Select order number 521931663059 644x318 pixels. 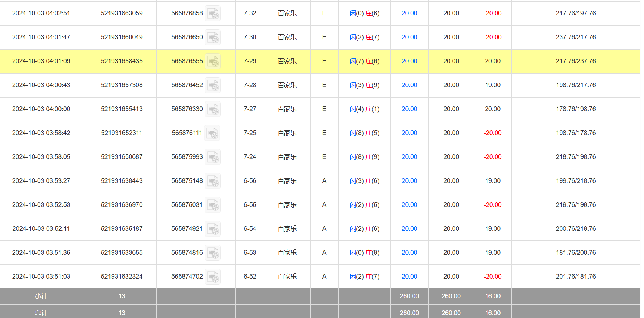tap(122, 13)
